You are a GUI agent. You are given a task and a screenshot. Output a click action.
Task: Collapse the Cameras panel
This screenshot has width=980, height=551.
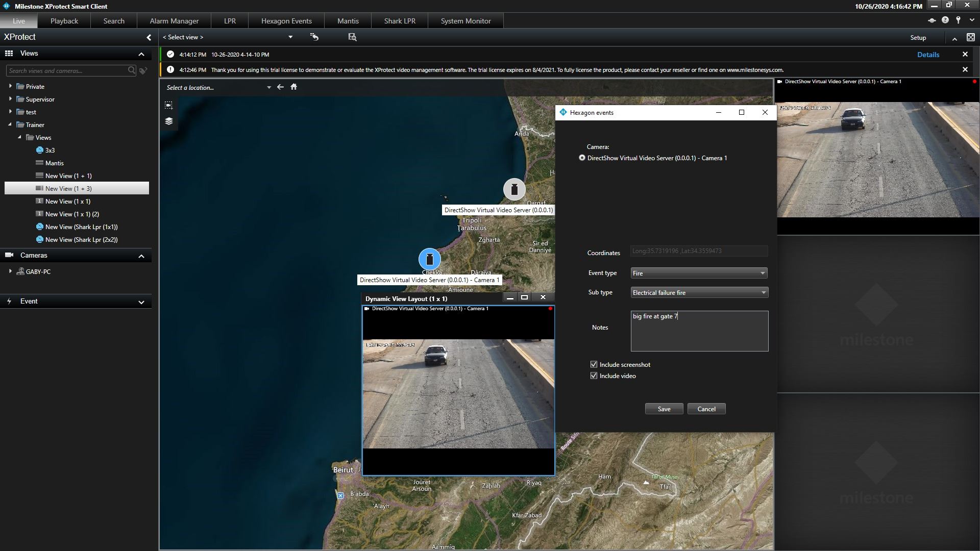click(x=141, y=256)
